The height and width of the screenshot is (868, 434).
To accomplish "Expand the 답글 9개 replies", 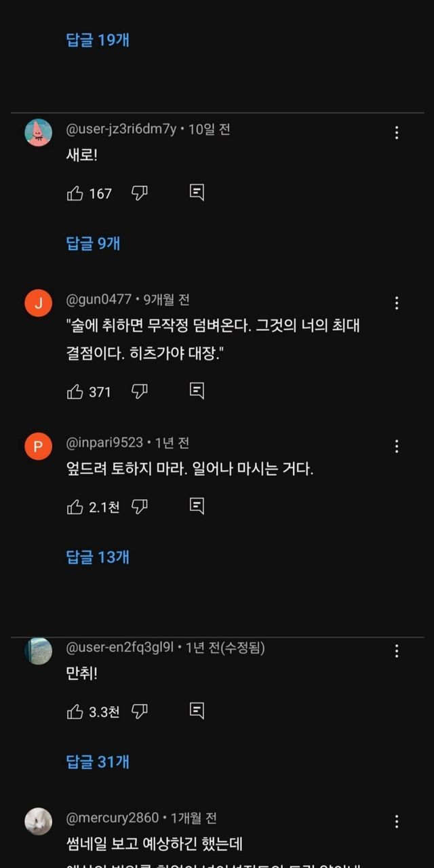I will (x=93, y=243).
